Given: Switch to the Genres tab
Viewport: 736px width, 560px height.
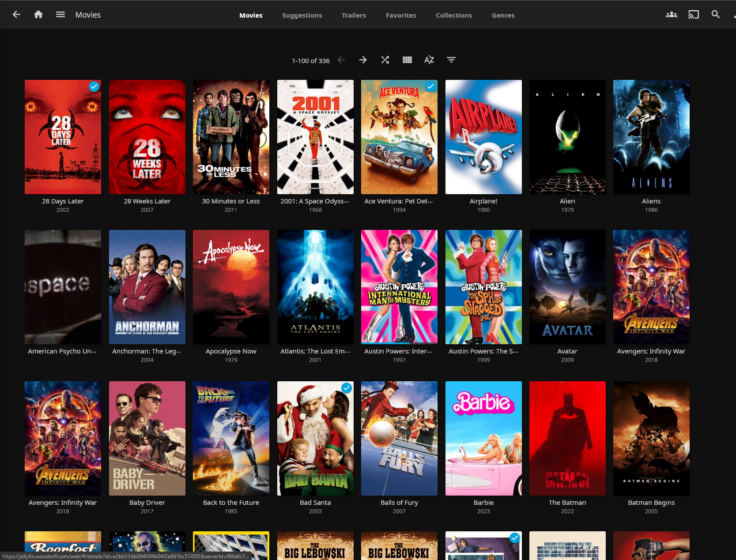Looking at the screenshot, I should point(503,15).
